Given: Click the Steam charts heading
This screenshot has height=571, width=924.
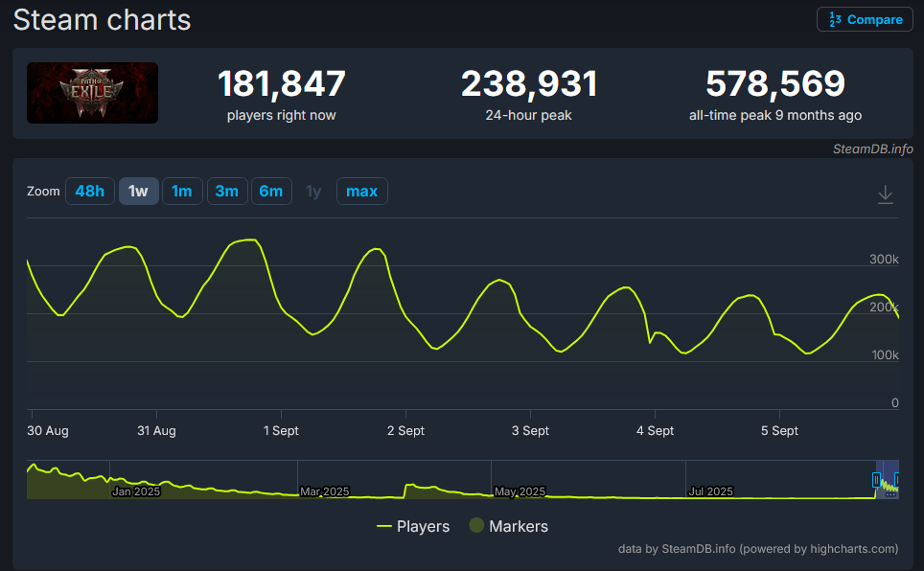Looking at the screenshot, I should [102, 20].
